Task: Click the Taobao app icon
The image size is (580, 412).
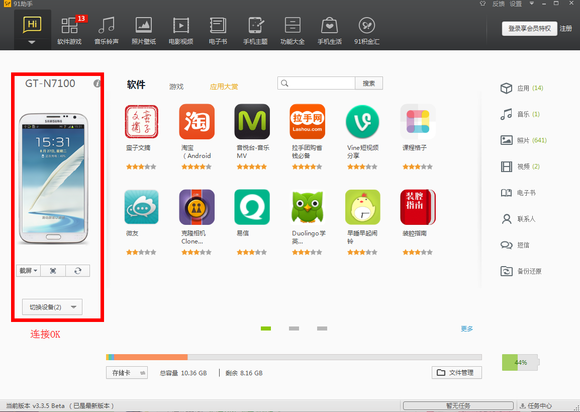Action: pos(196,122)
